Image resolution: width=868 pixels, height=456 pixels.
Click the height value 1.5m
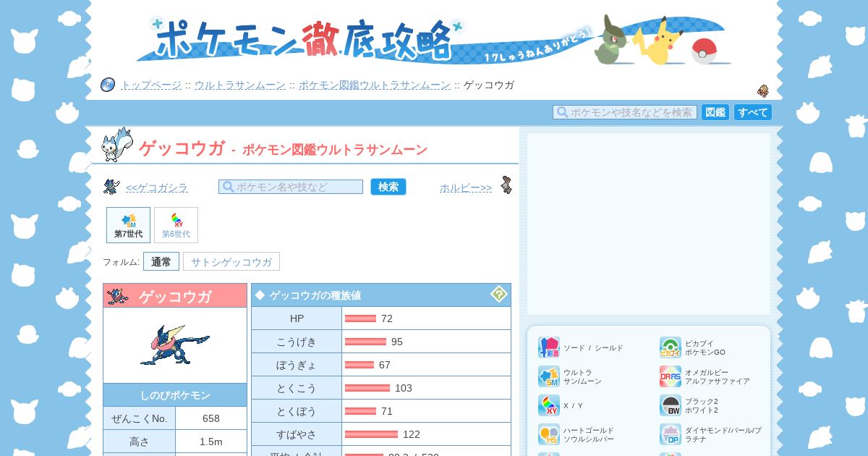[x=211, y=442]
